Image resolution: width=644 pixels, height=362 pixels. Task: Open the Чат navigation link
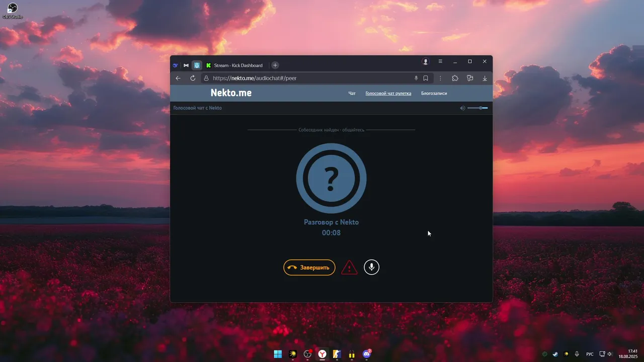tap(352, 94)
